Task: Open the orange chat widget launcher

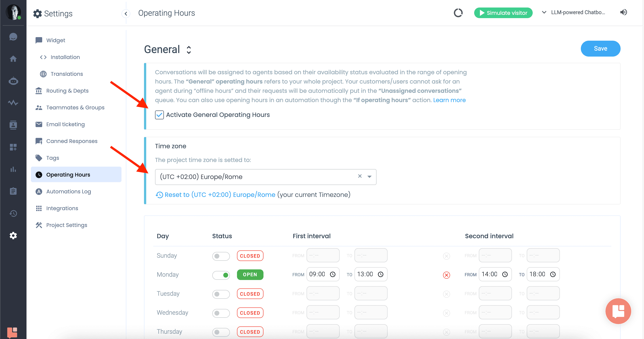Action: (618, 311)
